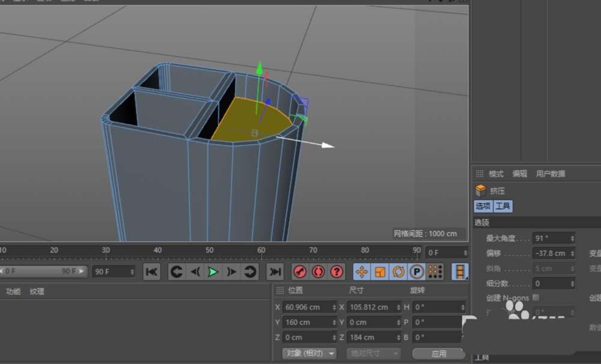601x364 pixels.
Task: Open the 模式 menu in attribute manager
Action: (495, 173)
